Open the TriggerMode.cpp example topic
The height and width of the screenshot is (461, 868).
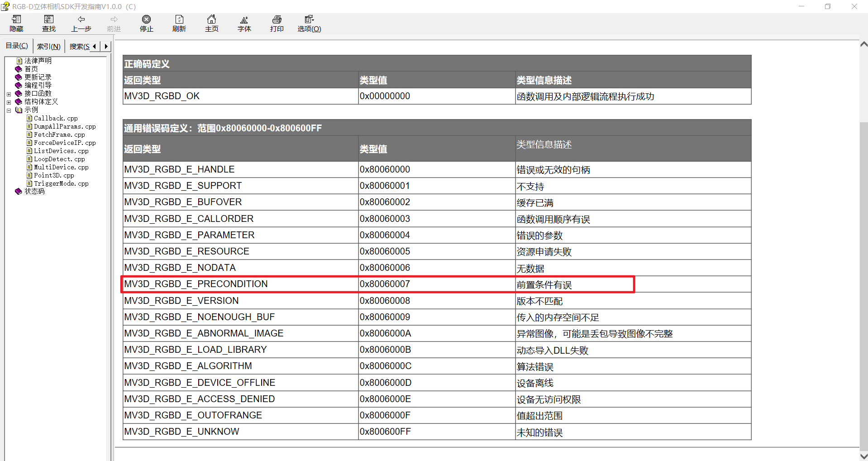pyautogui.click(x=61, y=183)
